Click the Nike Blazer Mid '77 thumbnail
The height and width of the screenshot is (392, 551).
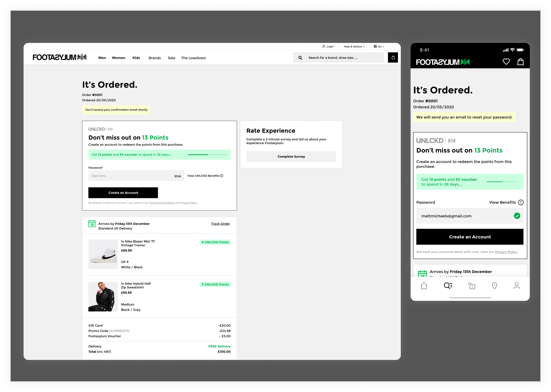tap(103, 254)
